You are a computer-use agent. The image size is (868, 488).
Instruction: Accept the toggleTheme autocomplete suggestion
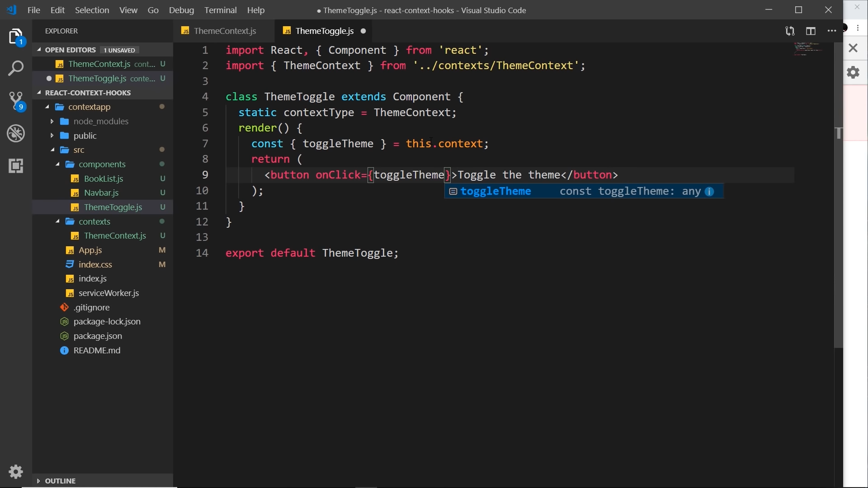[495, 192]
